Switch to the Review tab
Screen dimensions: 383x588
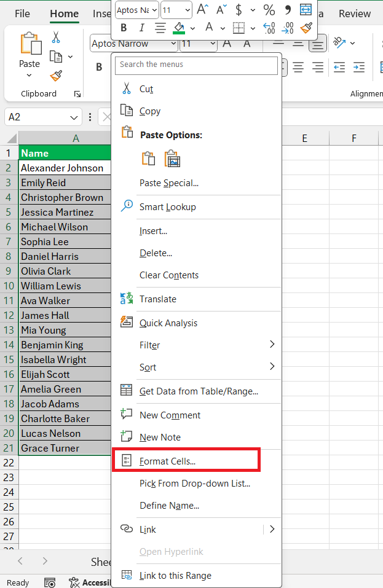355,14
